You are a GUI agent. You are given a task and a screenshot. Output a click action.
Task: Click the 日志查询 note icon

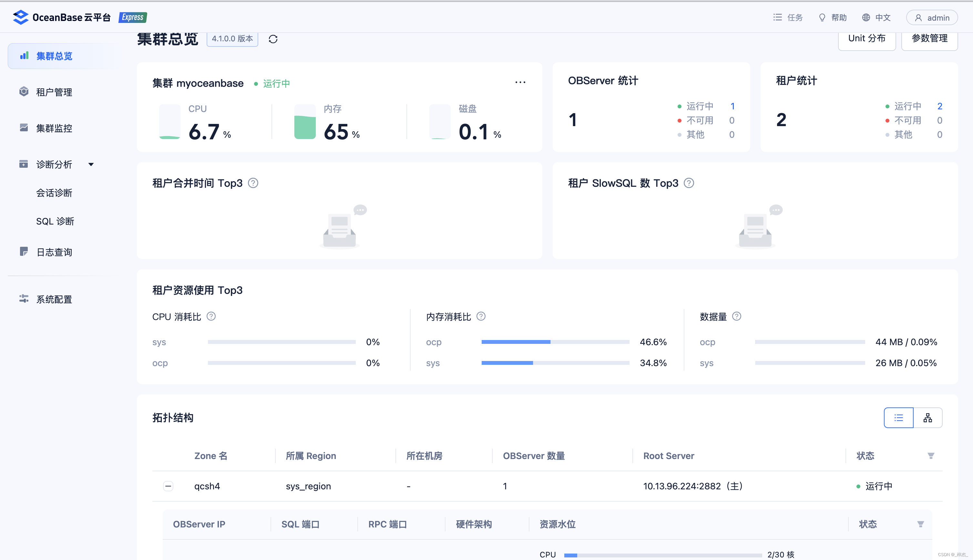[x=24, y=252]
